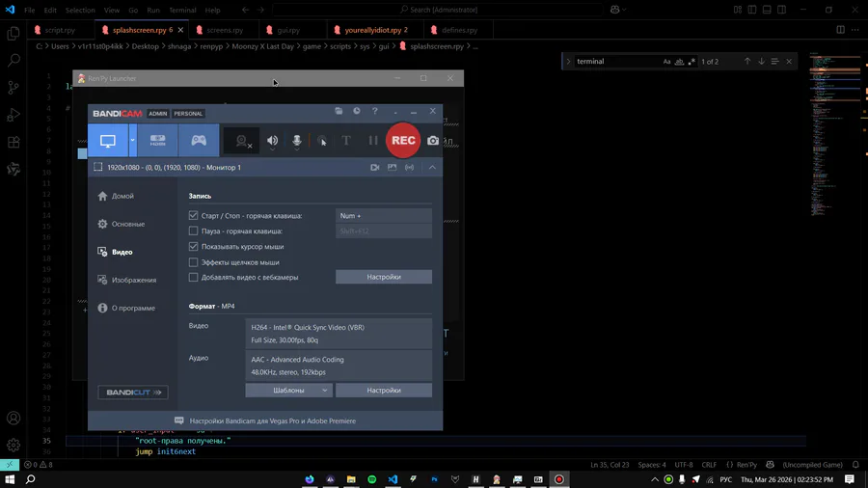Collapse Bandicam panel with the up chevron
This screenshot has width=868, height=488.
tap(432, 167)
